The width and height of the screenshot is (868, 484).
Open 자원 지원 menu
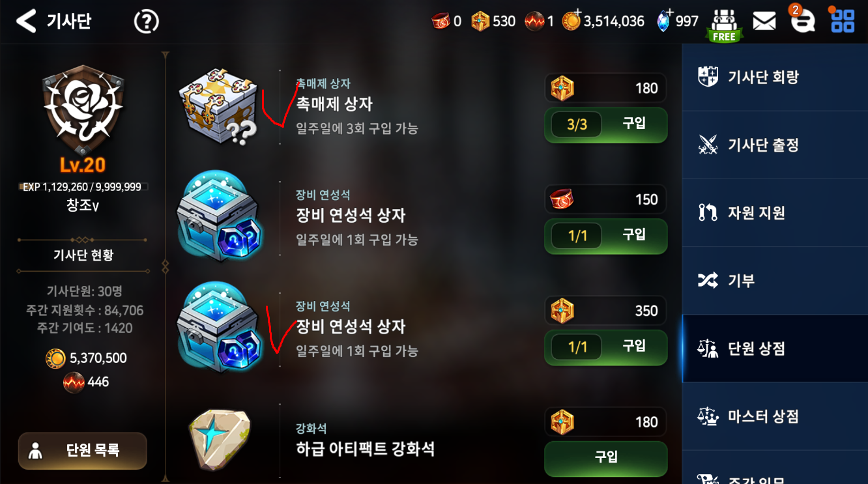click(775, 212)
